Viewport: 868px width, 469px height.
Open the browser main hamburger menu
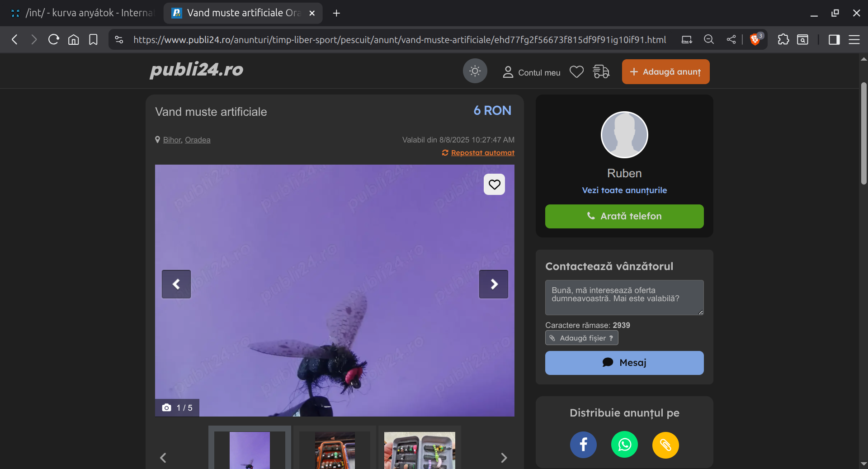pyautogui.click(x=854, y=40)
